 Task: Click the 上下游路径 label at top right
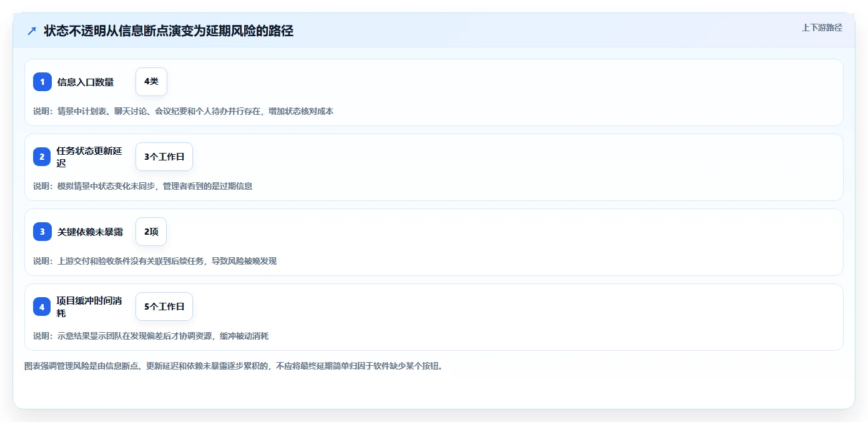pos(822,27)
